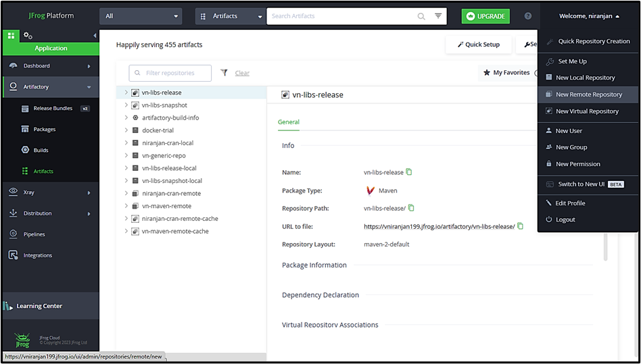
Task: Open the Artifacts search type dropdown
Action: [230, 16]
